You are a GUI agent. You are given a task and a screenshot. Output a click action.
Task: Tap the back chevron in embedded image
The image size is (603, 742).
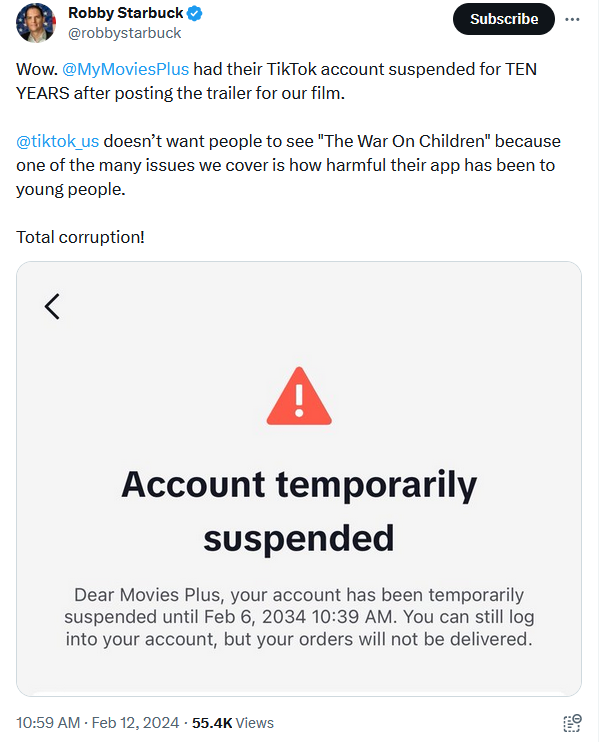(52, 307)
